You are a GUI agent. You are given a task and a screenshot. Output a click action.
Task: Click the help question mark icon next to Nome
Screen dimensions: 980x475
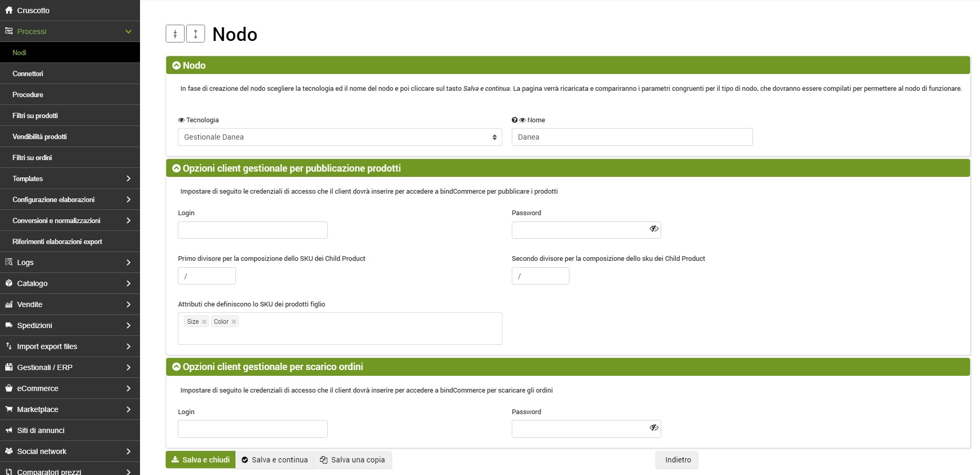[514, 120]
